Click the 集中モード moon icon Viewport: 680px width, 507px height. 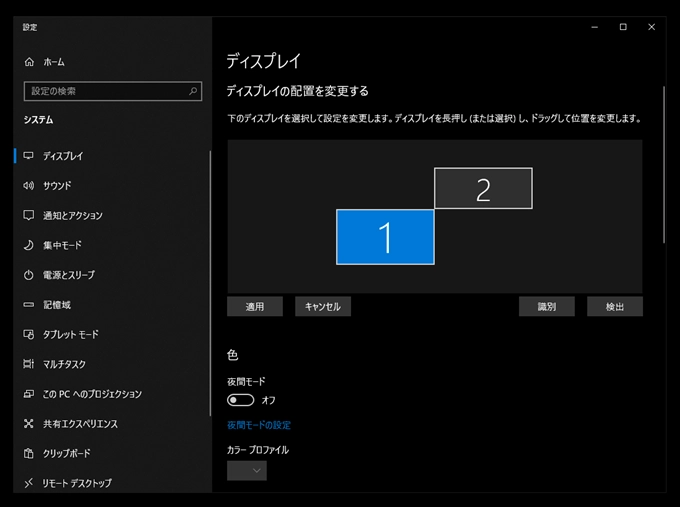(x=29, y=245)
